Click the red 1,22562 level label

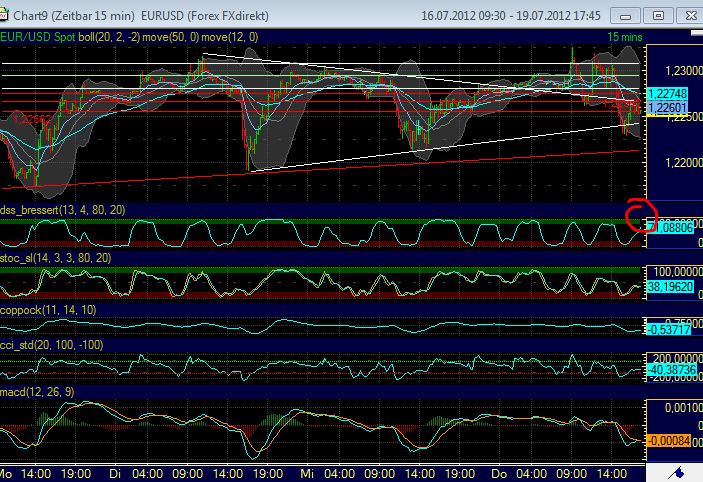click(31, 119)
